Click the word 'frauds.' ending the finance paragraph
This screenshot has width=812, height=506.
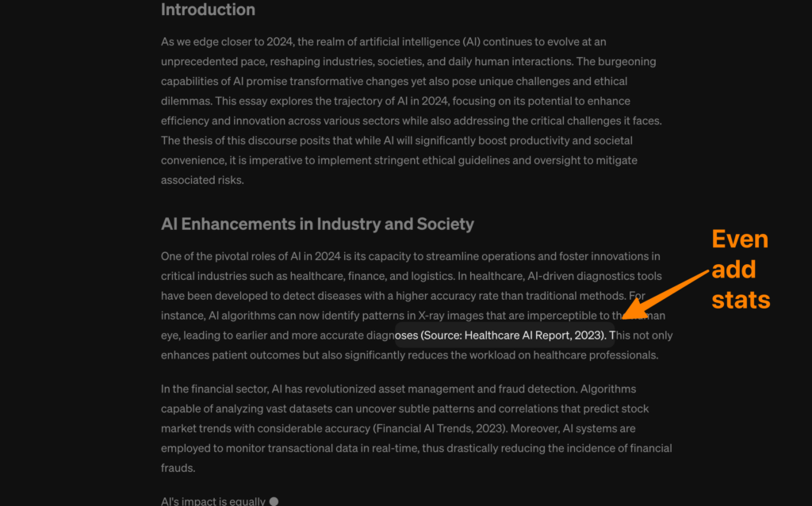click(178, 468)
